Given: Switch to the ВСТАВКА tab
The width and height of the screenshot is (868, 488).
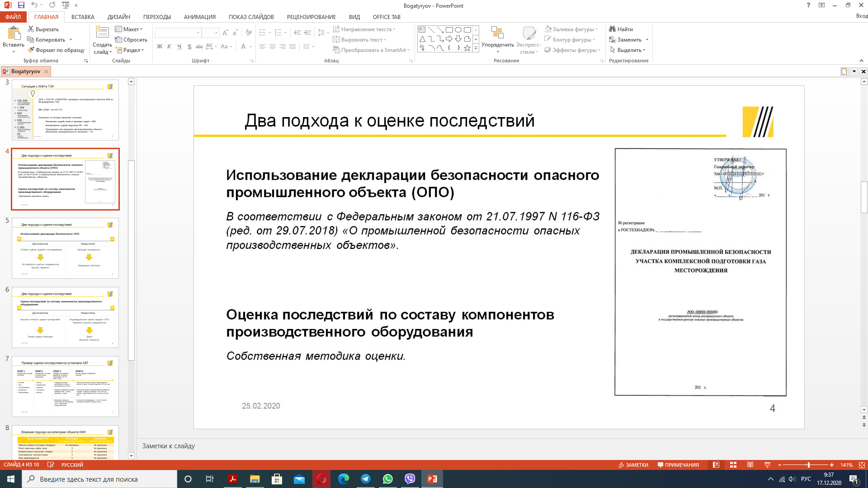Looking at the screenshot, I should tap(83, 17).
